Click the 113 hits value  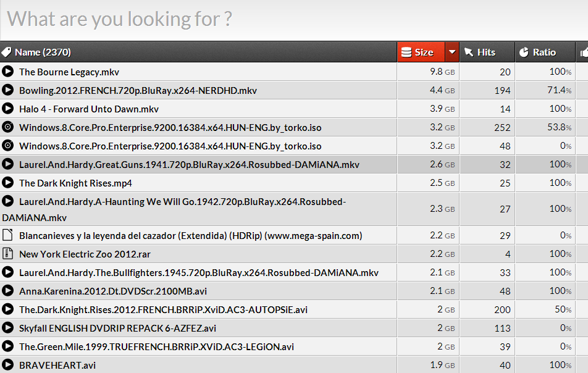pyautogui.click(x=502, y=329)
